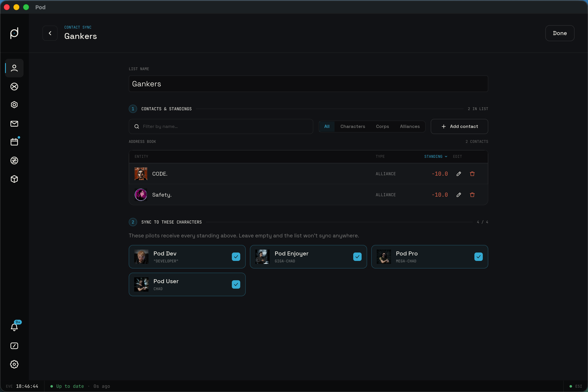The width and height of the screenshot is (588, 392).
Task: Click the Pod title in titlebar
Action: pos(40,7)
